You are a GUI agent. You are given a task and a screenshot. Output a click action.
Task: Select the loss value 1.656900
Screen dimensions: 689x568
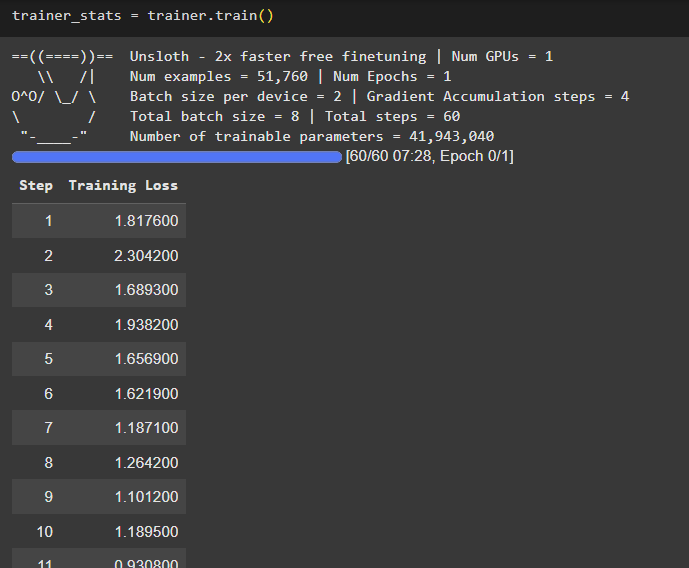coord(146,359)
